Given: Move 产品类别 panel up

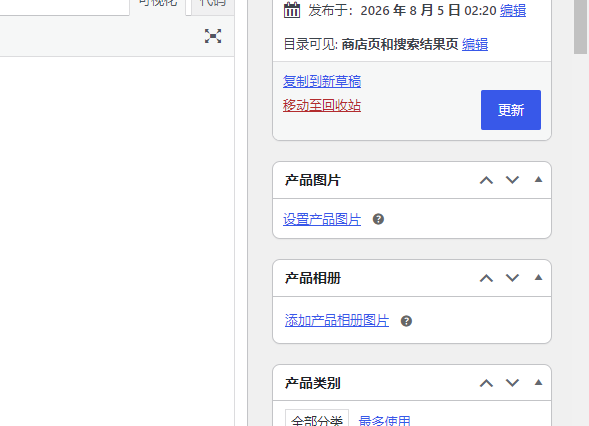Looking at the screenshot, I should (x=486, y=383).
